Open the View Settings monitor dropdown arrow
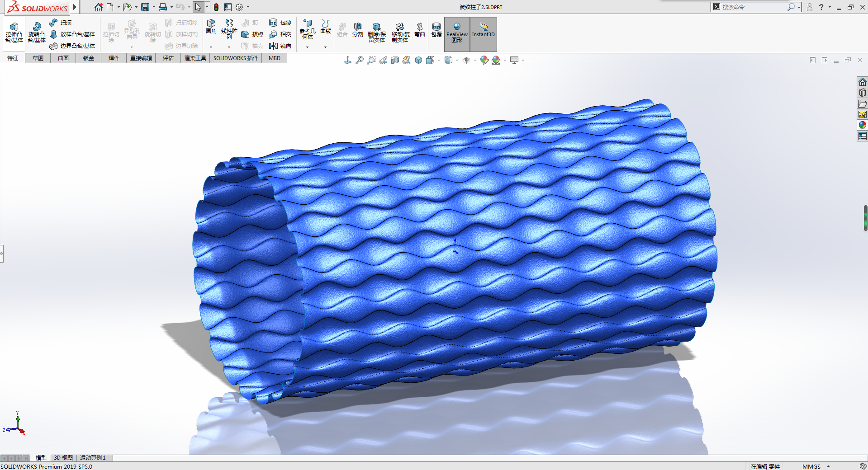This screenshot has height=470, width=868. [x=523, y=60]
